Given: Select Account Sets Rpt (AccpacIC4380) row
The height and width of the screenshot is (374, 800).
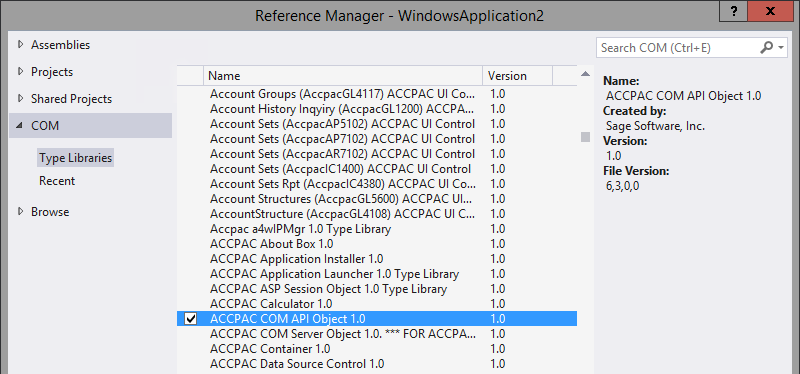Looking at the screenshot, I should pos(377,184).
